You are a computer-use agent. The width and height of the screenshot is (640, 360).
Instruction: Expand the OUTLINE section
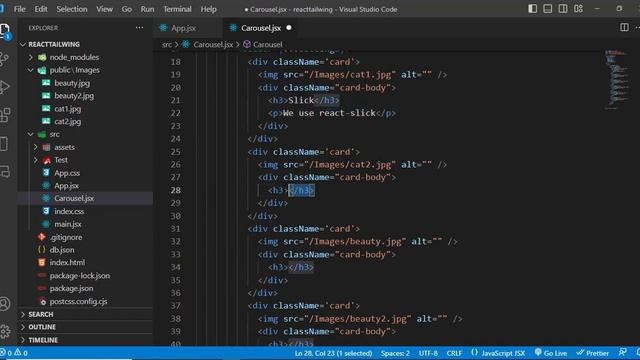coord(42,327)
